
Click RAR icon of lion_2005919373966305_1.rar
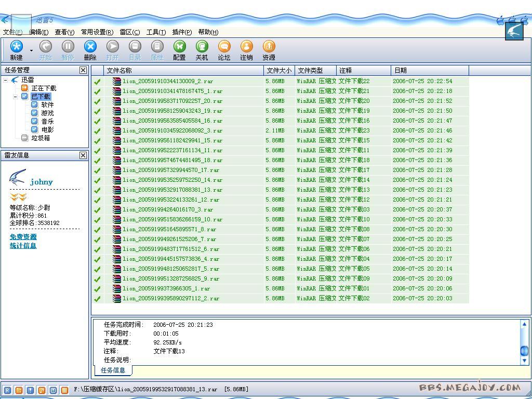point(117,288)
